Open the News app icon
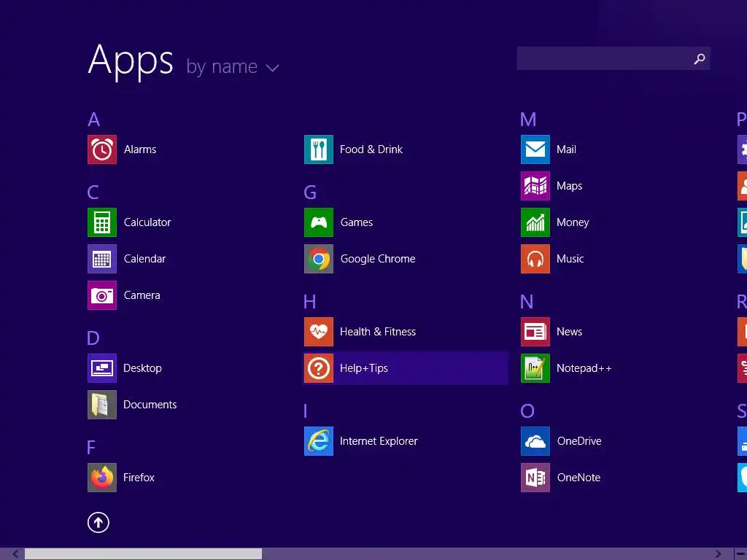Image resolution: width=747 pixels, height=560 pixels. (x=535, y=332)
